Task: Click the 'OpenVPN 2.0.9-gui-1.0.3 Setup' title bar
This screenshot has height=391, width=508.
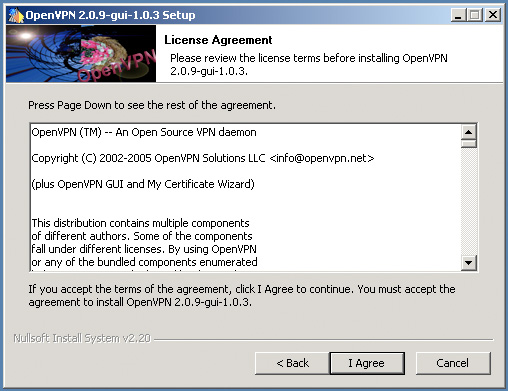Action: tap(110, 15)
